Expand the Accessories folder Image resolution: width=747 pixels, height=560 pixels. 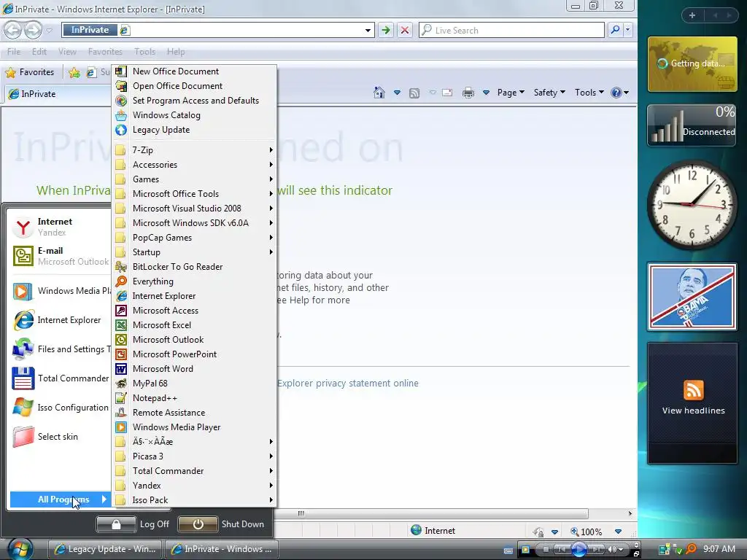click(x=194, y=165)
